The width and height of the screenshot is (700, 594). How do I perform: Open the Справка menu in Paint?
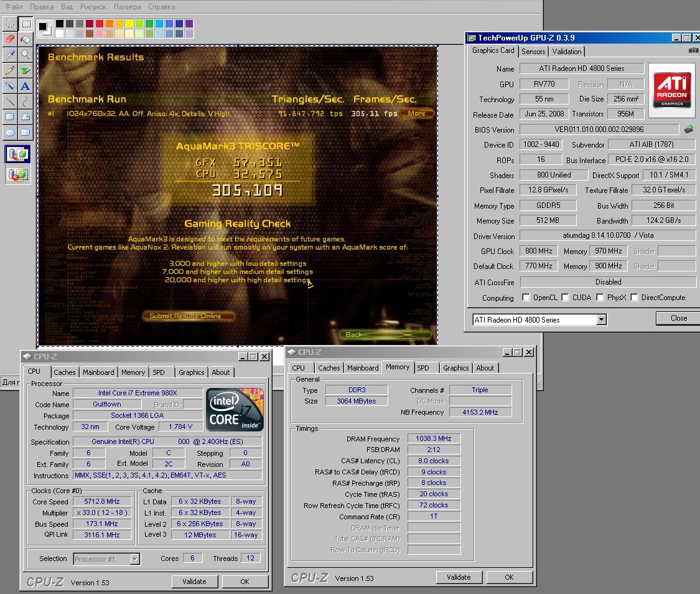tap(162, 7)
